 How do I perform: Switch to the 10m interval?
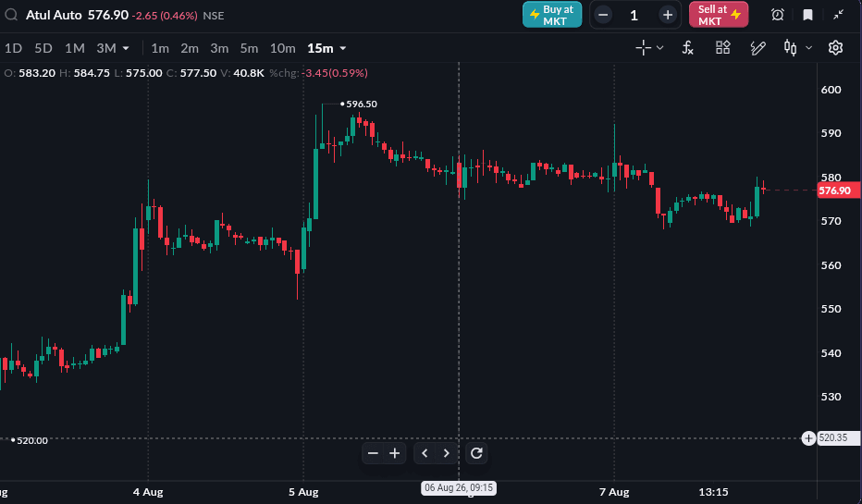(x=283, y=48)
